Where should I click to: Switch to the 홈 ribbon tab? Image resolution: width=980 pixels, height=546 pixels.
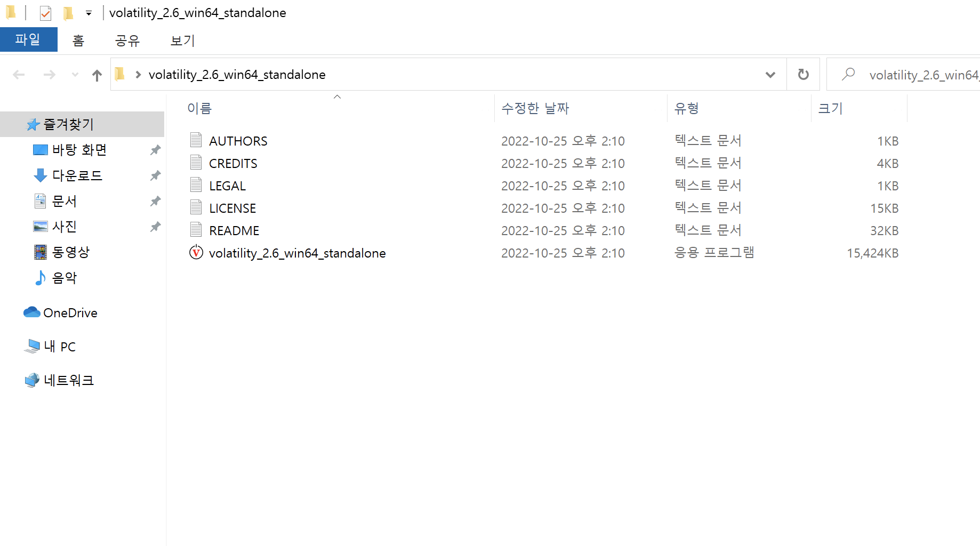(x=78, y=41)
